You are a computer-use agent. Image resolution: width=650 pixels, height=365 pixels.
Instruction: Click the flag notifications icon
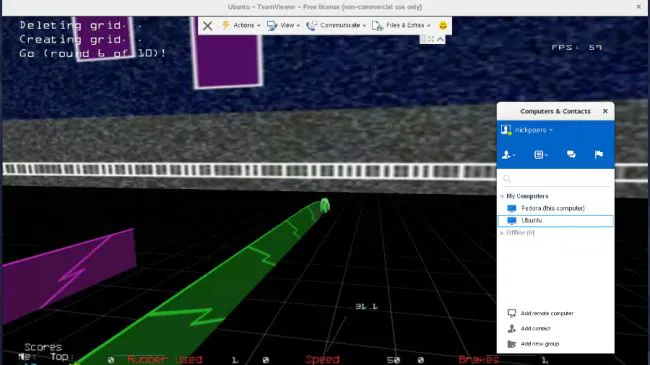point(599,155)
